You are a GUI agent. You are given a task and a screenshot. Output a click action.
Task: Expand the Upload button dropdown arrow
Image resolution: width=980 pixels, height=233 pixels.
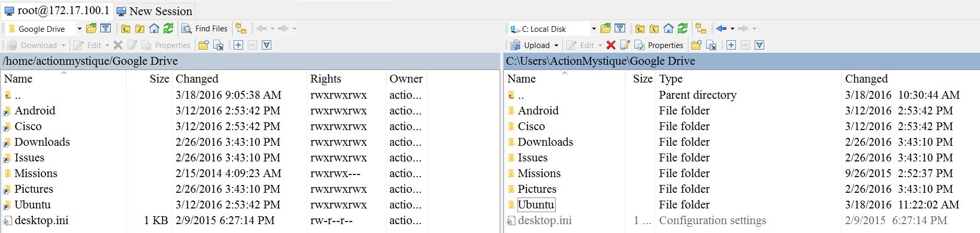click(556, 45)
